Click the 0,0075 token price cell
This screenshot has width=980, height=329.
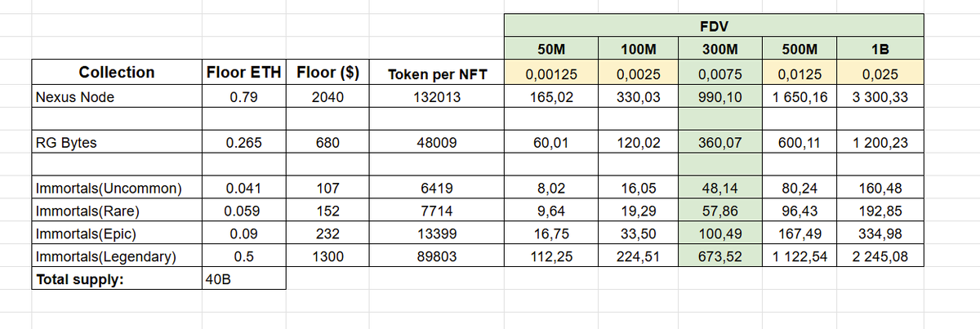pyautogui.click(x=719, y=74)
